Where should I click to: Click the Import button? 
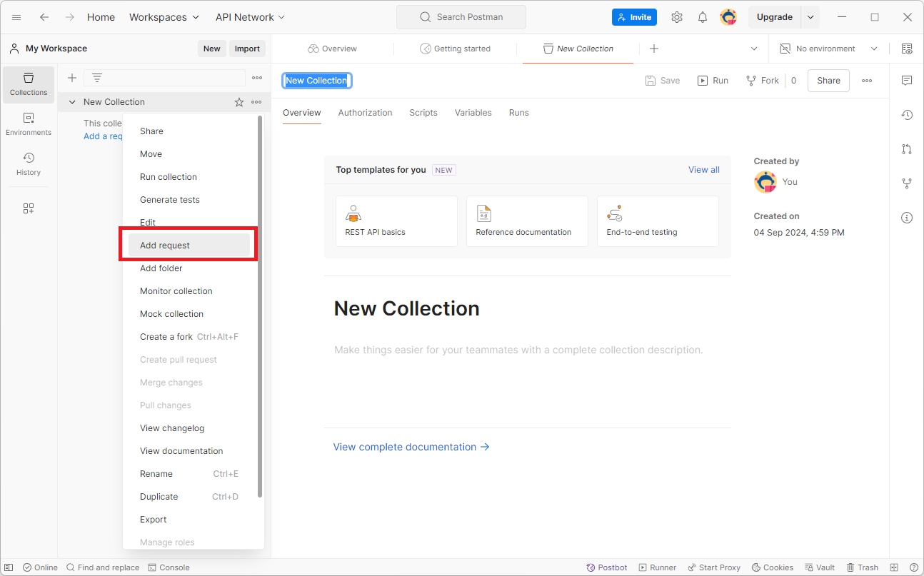247,49
